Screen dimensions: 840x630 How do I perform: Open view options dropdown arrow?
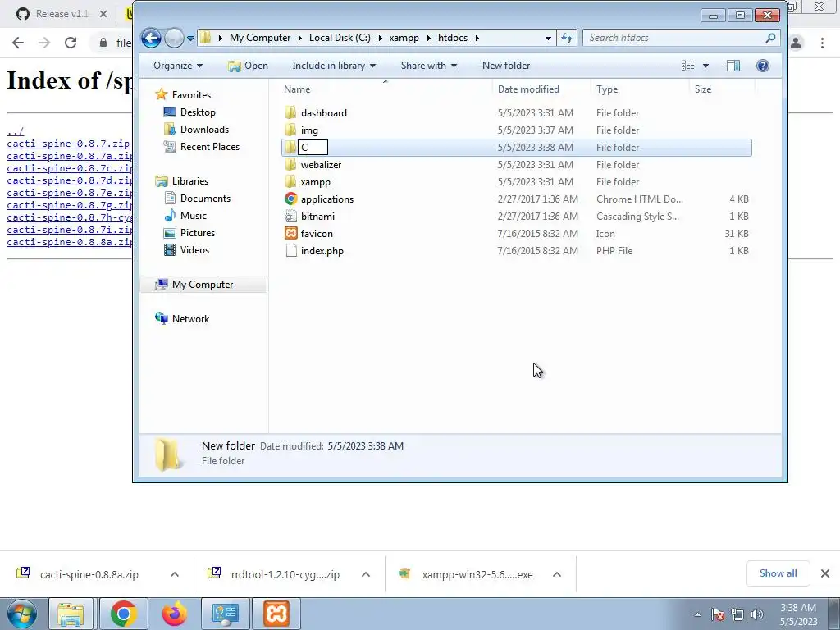click(705, 66)
